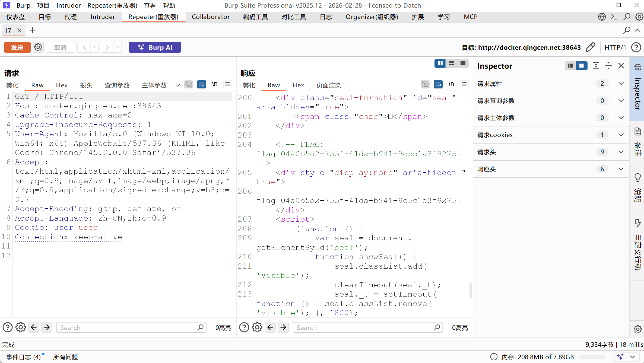Select the top-bottom split layout icon

(x=452, y=63)
